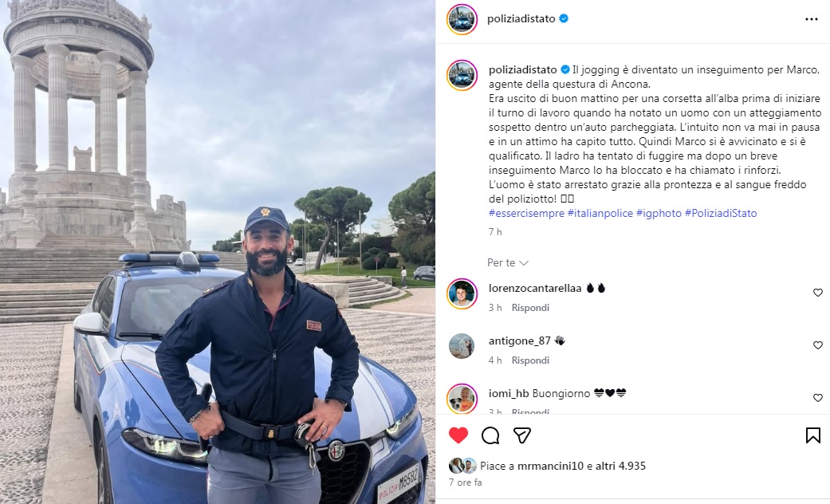Reply to antigone_87's comment

(x=530, y=360)
